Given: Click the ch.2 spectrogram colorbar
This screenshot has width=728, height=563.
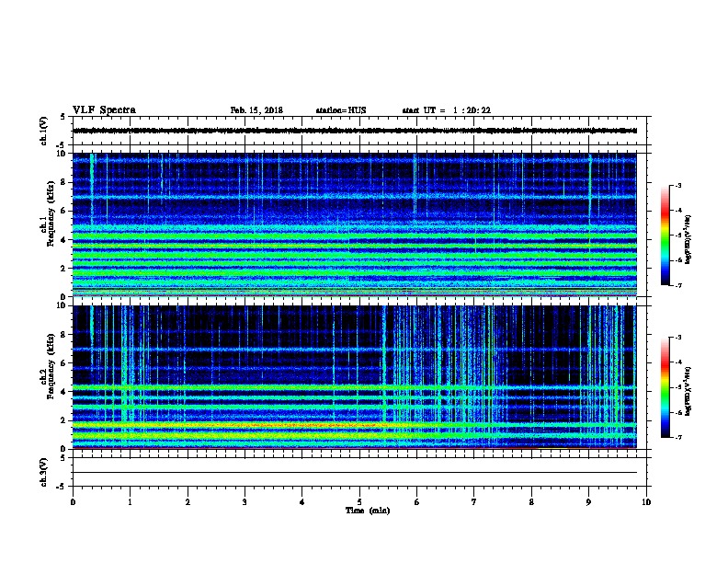Looking at the screenshot, I should pos(665,387).
